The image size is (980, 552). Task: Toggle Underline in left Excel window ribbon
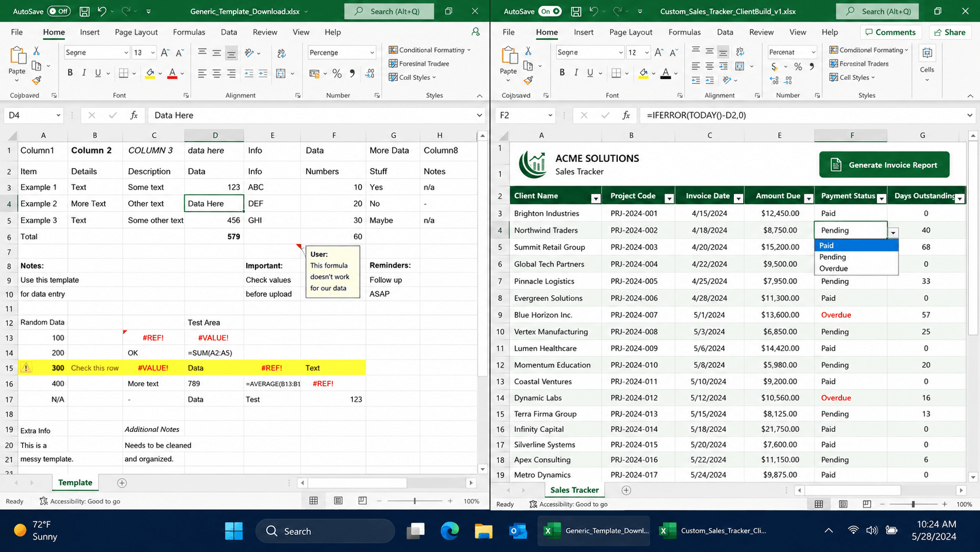point(98,73)
